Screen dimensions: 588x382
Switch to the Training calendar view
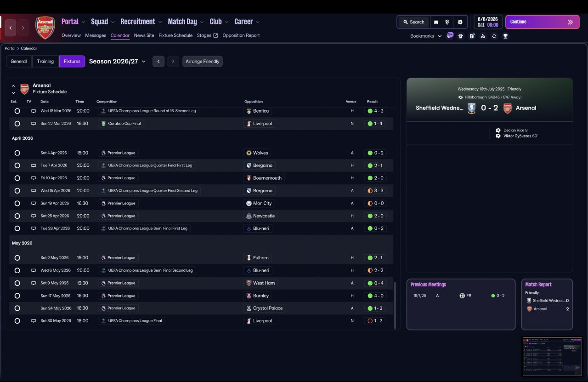45,62
